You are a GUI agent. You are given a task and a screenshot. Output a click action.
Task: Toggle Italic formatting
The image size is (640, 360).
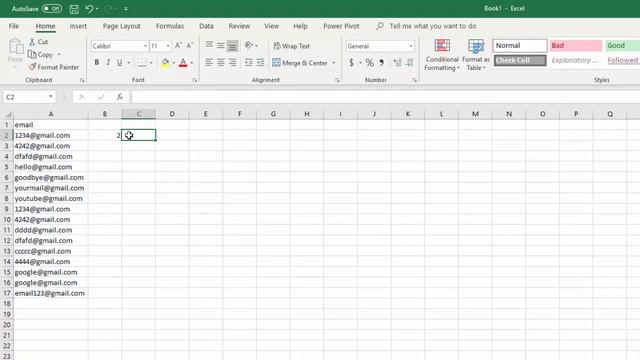click(x=108, y=63)
